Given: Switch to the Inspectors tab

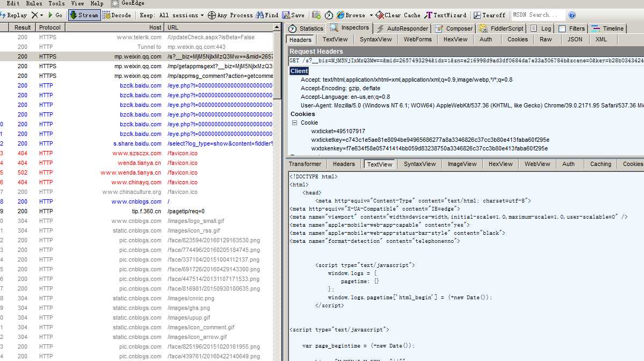Looking at the screenshot, I should (350, 28).
